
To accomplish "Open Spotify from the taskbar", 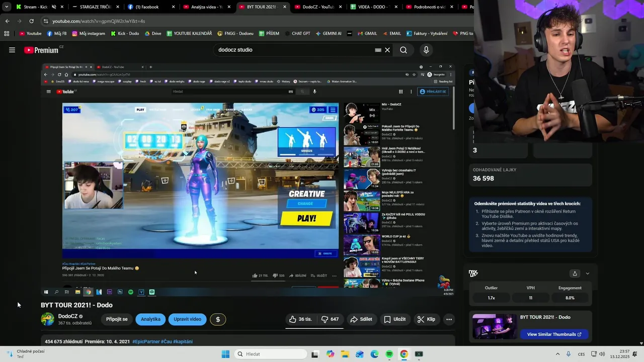I will pos(389,354).
